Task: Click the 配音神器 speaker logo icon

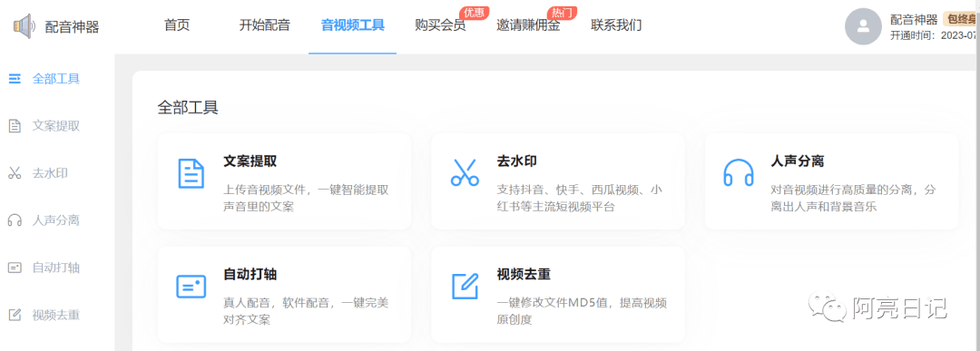Action: [x=25, y=27]
